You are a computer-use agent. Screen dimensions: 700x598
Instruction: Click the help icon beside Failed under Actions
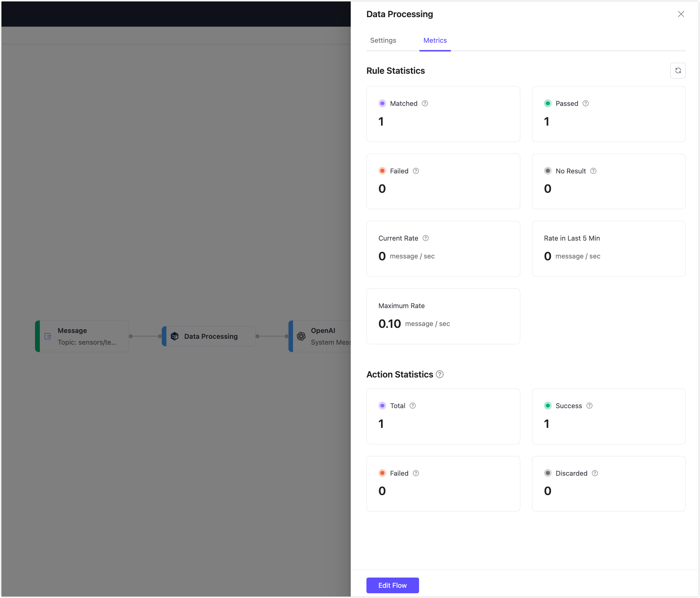tap(416, 473)
